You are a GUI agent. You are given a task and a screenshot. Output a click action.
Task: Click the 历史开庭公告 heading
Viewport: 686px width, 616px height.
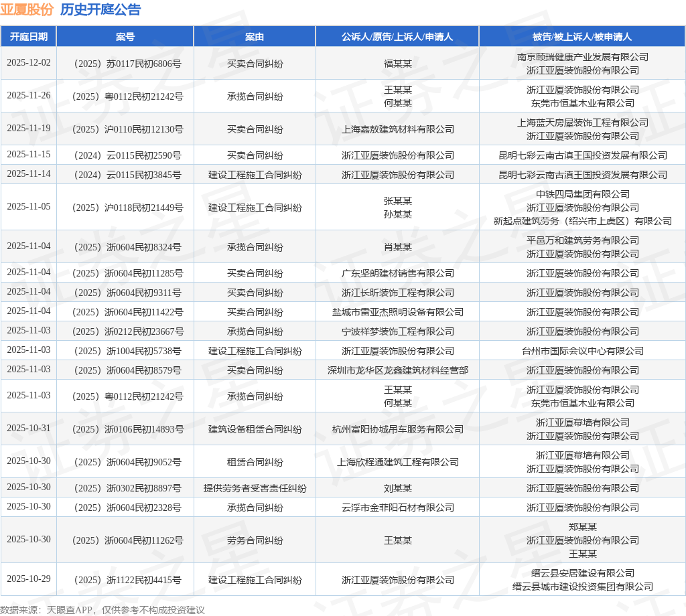(100, 9)
